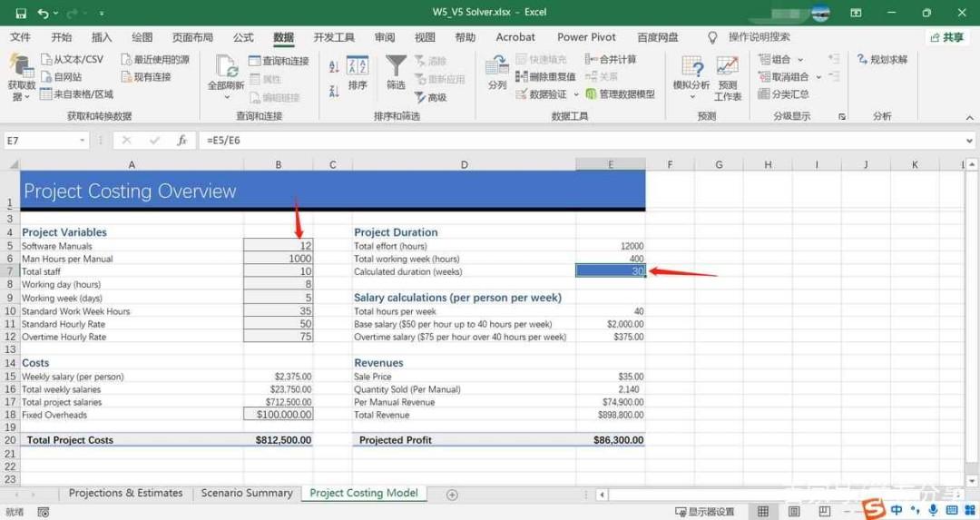Click vertical scrollbar down arrow
Image resolution: width=980 pixels, height=520 pixels.
[x=972, y=481]
